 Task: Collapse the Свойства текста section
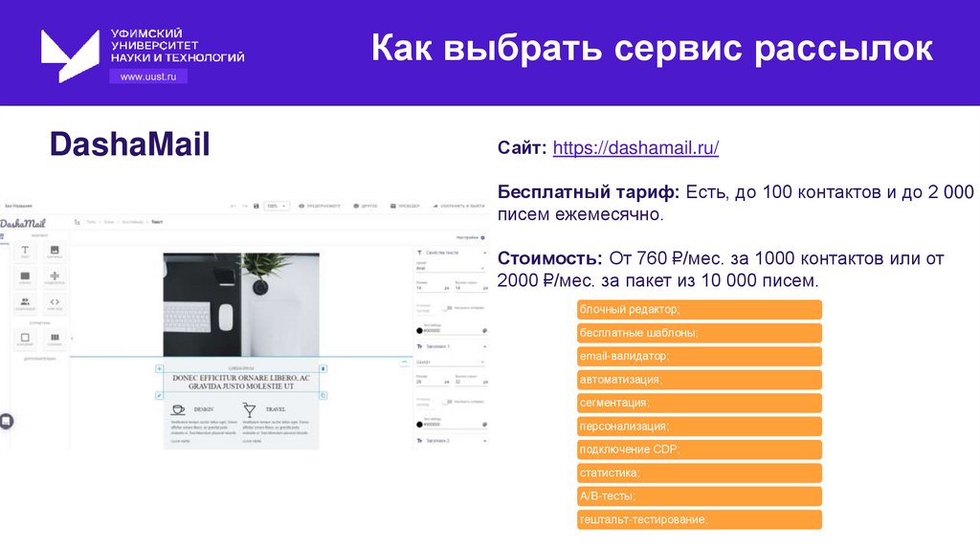click(484, 253)
